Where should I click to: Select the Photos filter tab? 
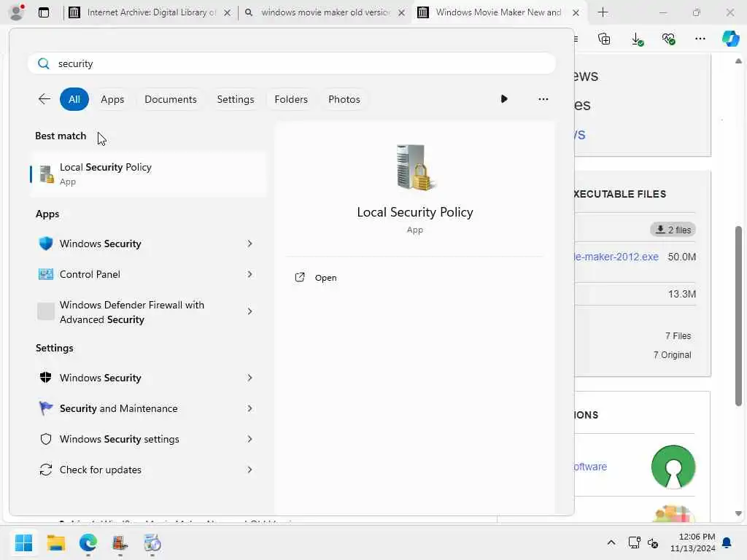344,99
